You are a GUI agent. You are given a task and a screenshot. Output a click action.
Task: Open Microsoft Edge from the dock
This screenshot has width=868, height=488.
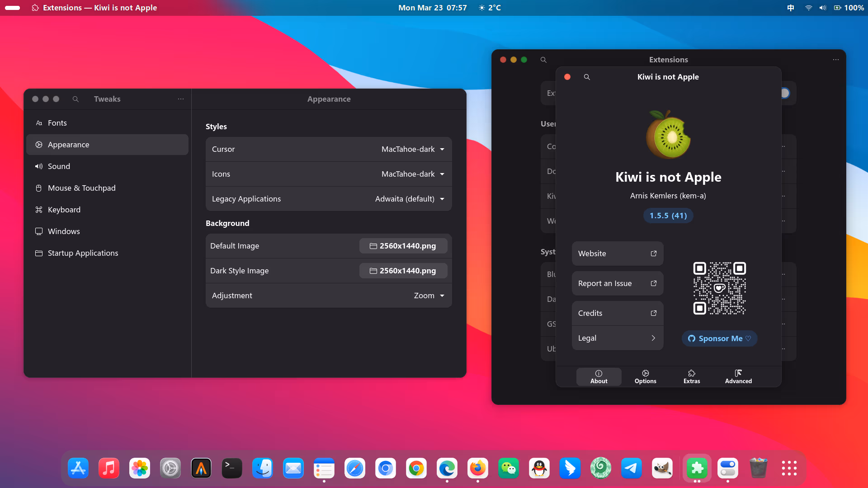point(447,468)
